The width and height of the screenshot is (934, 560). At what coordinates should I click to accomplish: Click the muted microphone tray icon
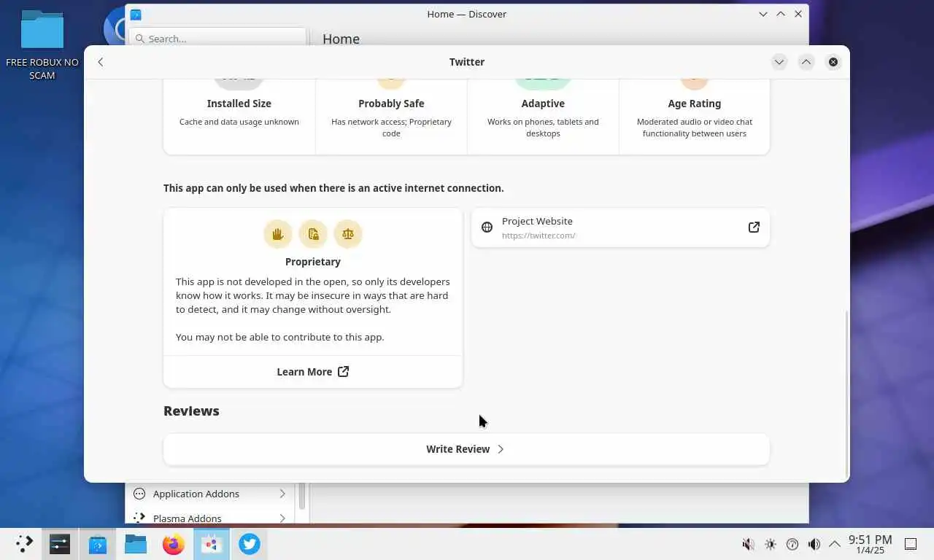tap(749, 544)
